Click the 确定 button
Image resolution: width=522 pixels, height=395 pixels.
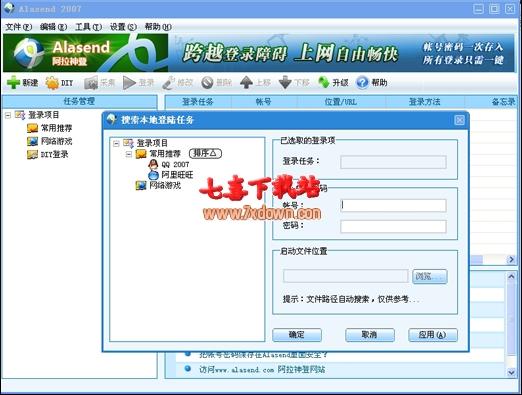click(297, 335)
